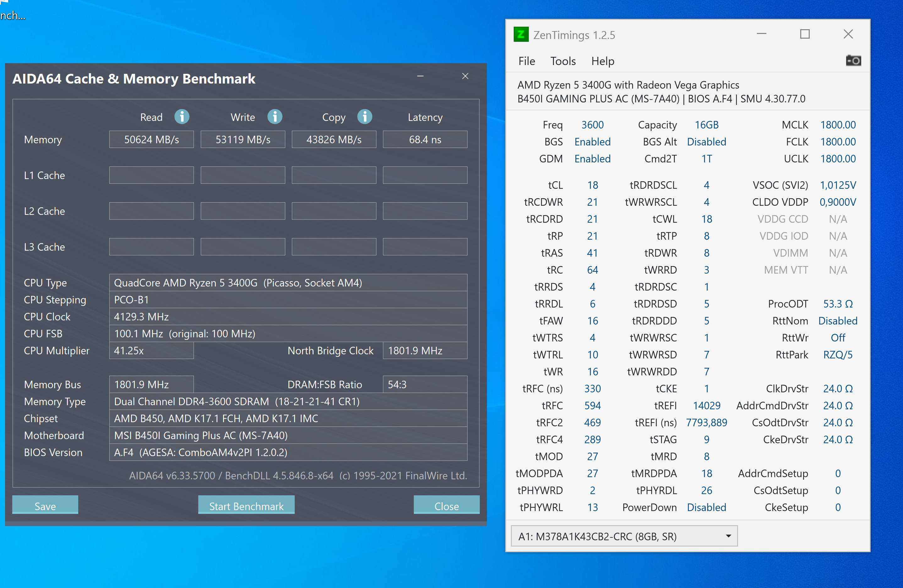Click the Write info icon

275,117
